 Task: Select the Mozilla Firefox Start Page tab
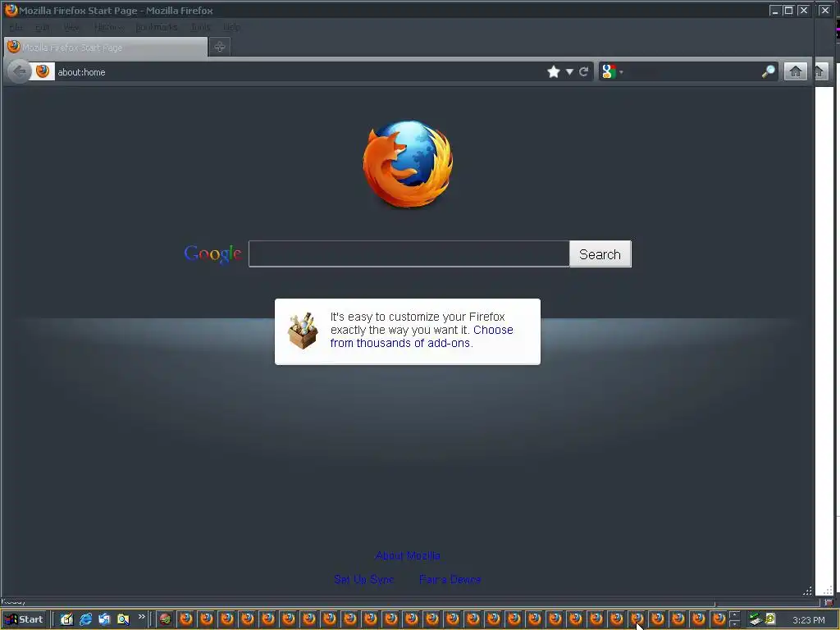pos(106,47)
